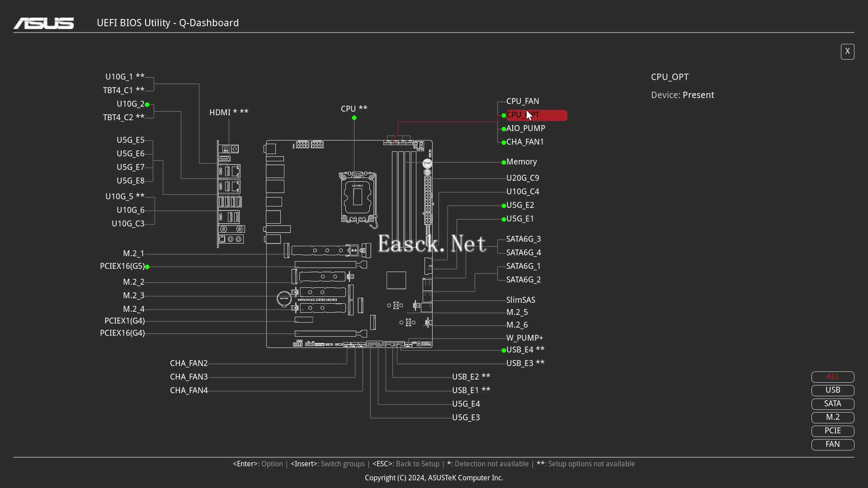Viewport: 868px width, 488px height.
Task: Filter the view to FAN headers
Action: coord(833,445)
